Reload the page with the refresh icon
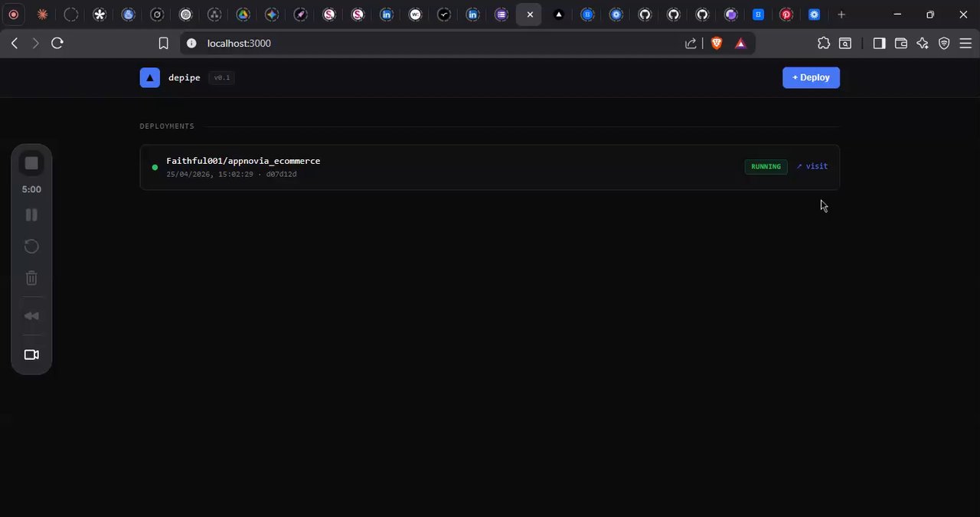This screenshot has width=980, height=517. tap(57, 44)
